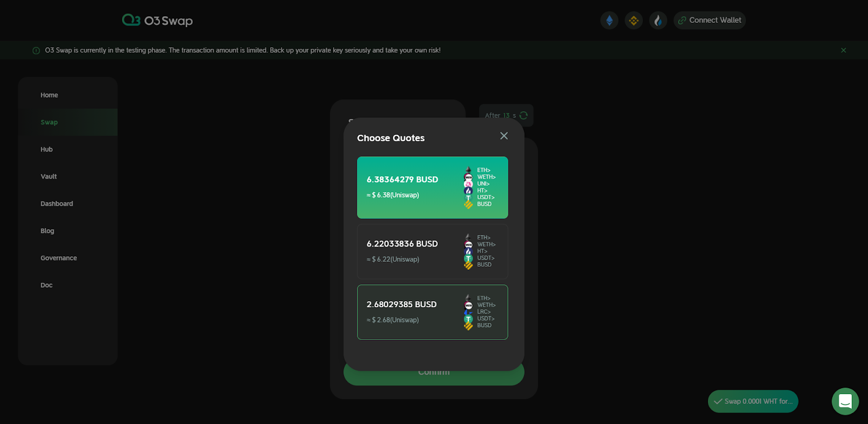This screenshot has height=424, width=868.
Task: Click the 'Choose Quotes' heading text
Action: tap(391, 138)
